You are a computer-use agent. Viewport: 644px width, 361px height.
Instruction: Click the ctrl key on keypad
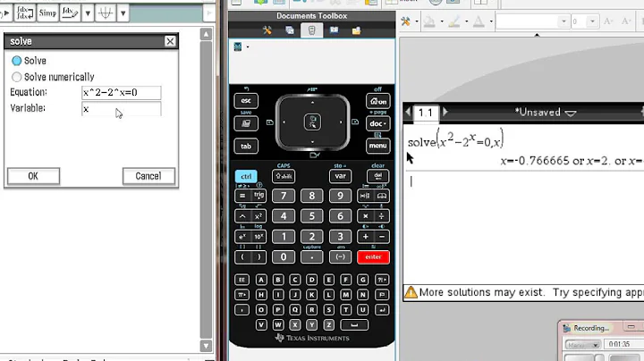coord(246,176)
